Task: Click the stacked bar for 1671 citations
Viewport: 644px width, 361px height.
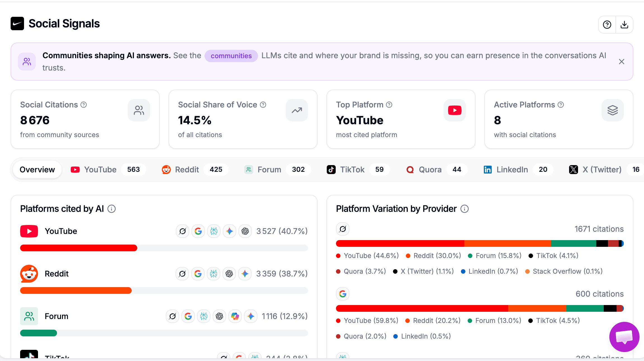Action: [x=480, y=243]
